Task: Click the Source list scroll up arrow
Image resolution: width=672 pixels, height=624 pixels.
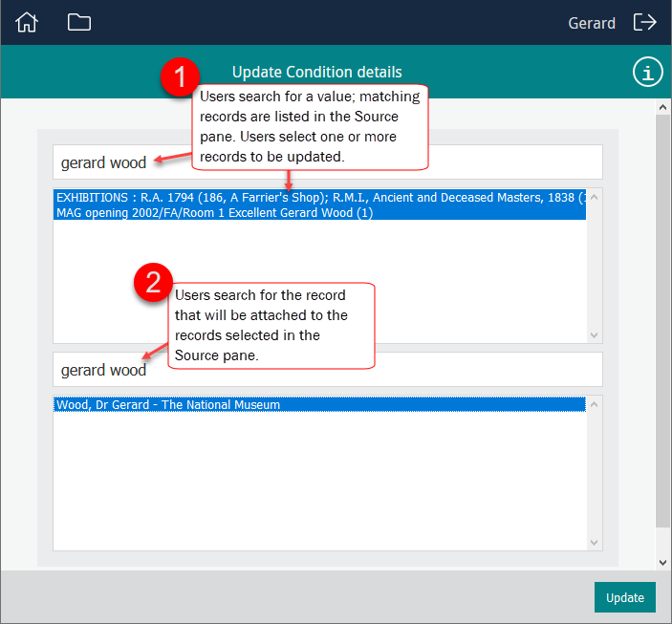Action: [x=595, y=197]
